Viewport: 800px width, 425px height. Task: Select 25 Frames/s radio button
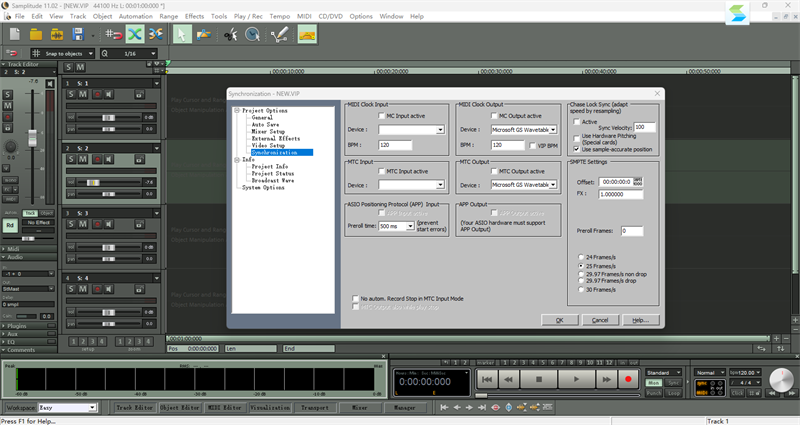pos(582,266)
